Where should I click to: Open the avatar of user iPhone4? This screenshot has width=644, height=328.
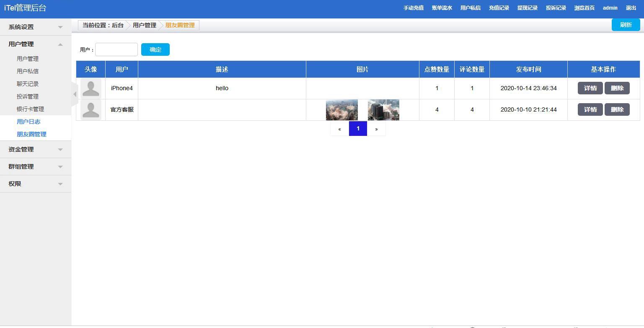(x=91, y=88)
